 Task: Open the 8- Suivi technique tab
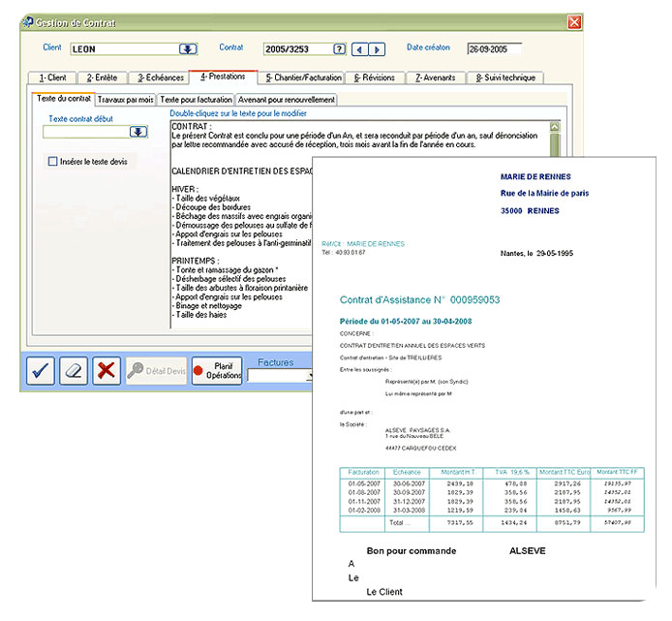coord(505,78)
